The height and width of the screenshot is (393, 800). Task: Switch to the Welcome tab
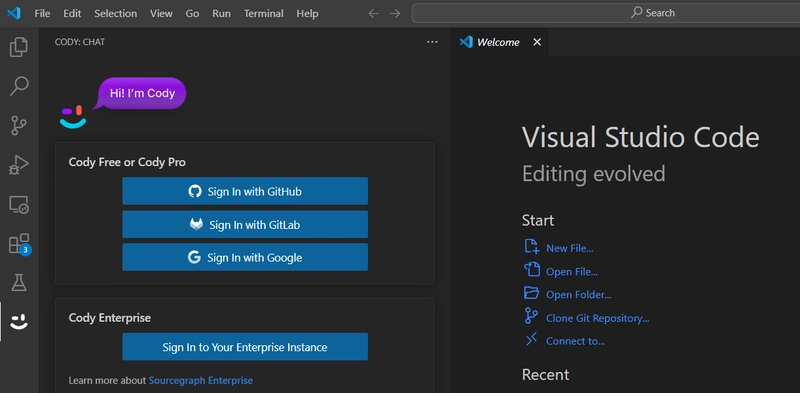[498, 42]
